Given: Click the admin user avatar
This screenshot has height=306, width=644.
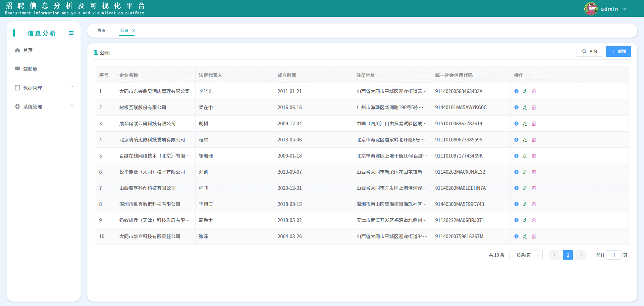Looking at the screenshot, I should 591,9.
